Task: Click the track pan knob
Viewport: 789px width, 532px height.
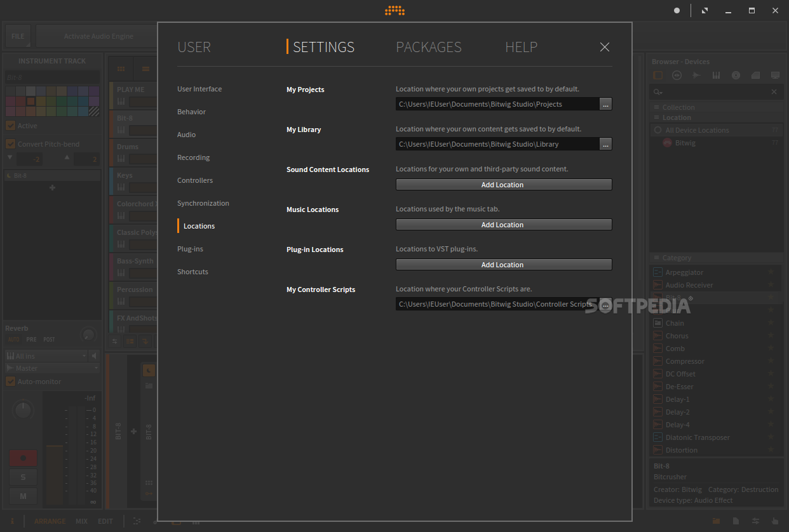Action: click(24, 410)
